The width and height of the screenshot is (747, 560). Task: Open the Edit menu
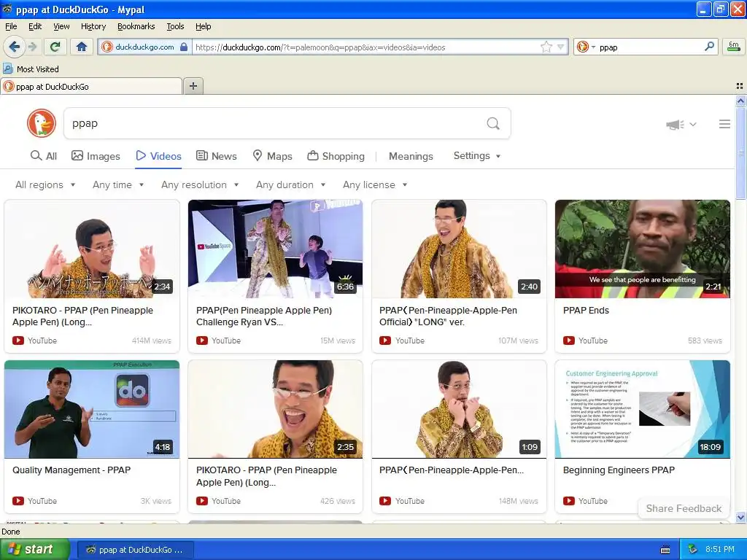(35, 26)
